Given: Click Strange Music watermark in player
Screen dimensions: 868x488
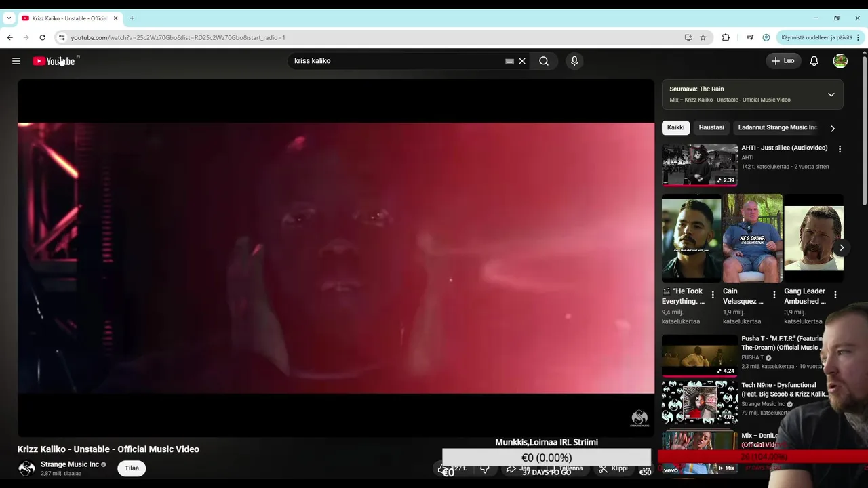Looking at the screenshot, I should (x=639, y=418).
